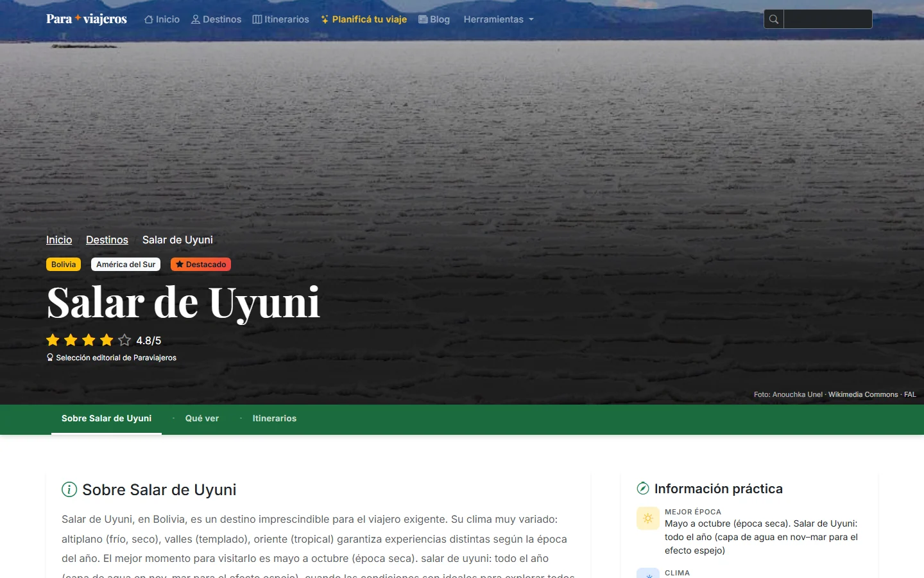Click the search magnifier icon
924x578 pixels.
(774, 19)
